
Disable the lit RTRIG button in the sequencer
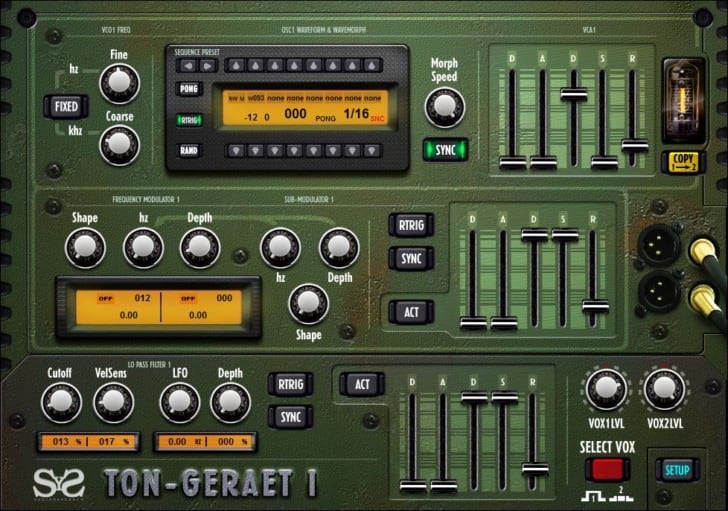pyautogui.click(x=189, y=120)
